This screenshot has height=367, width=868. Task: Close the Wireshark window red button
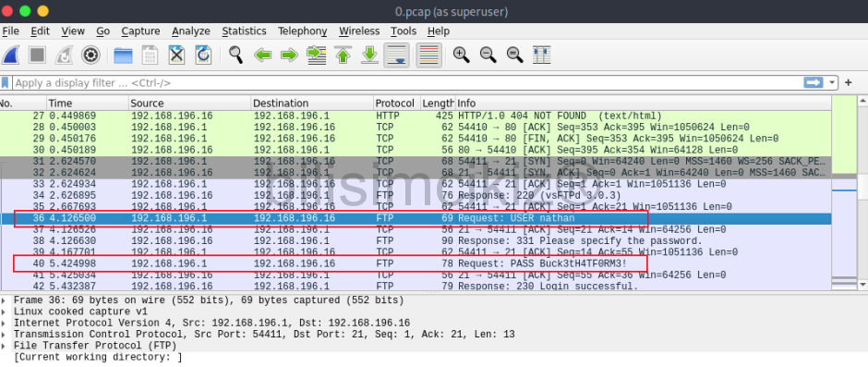coord(7,11)
